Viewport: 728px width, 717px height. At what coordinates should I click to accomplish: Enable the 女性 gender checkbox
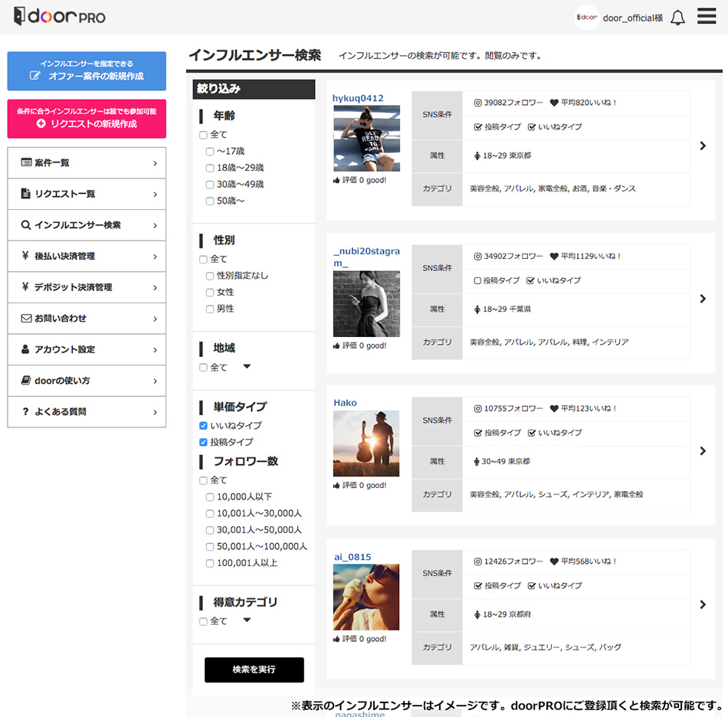point(210,293)
